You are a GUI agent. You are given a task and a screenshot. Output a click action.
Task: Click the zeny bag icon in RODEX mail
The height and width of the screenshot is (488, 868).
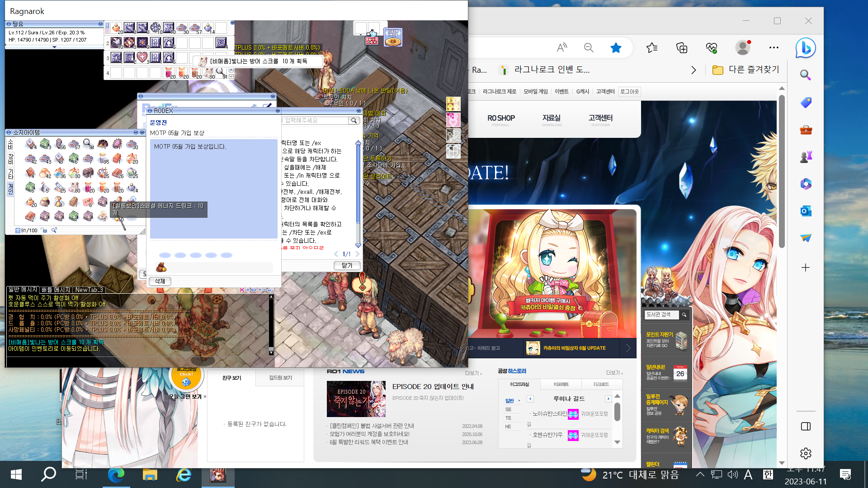pyautogui.click(x=161, y=267)
